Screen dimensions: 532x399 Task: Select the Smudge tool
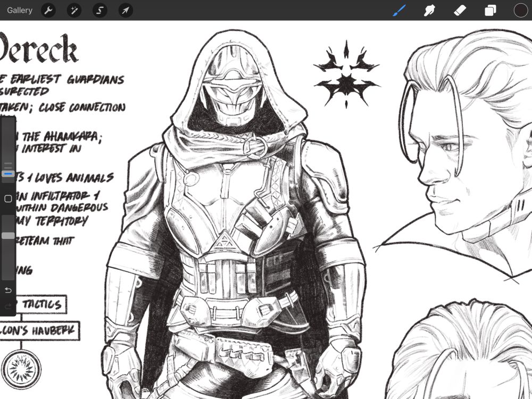(429, 11)
